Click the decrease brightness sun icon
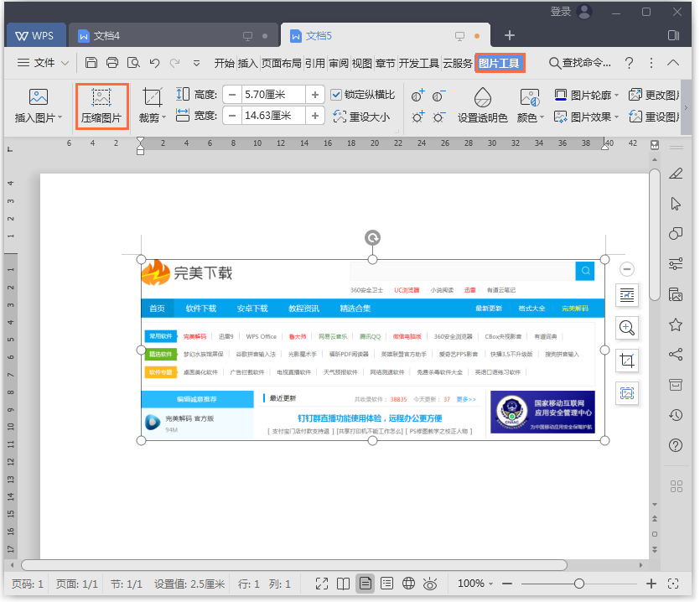700x602 pixels. pos(438,117)
